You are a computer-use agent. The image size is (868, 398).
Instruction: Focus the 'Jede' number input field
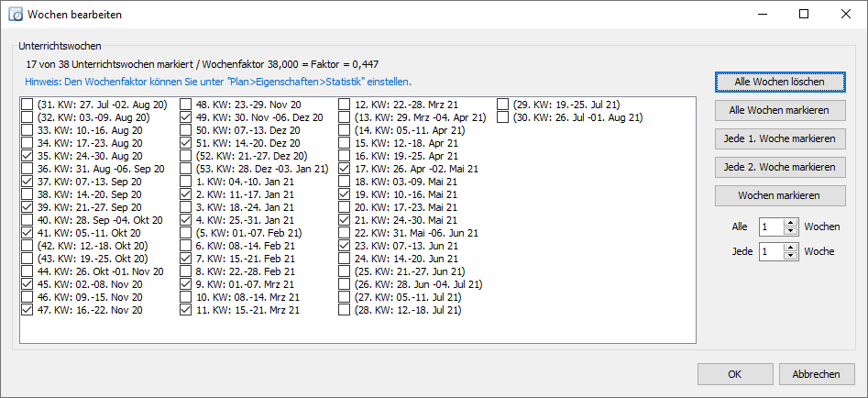pos(772,251)
